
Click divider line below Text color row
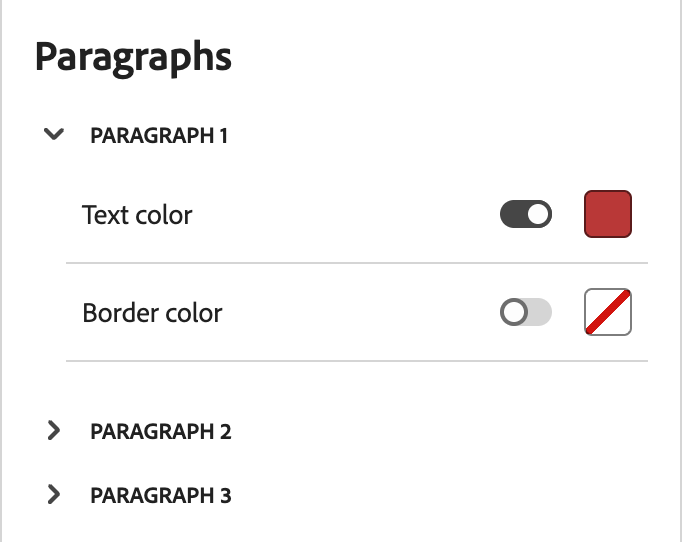tap(356, 263)
